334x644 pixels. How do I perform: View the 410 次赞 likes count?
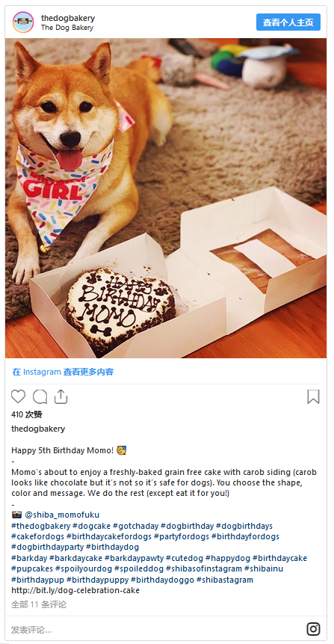(27, 414)
